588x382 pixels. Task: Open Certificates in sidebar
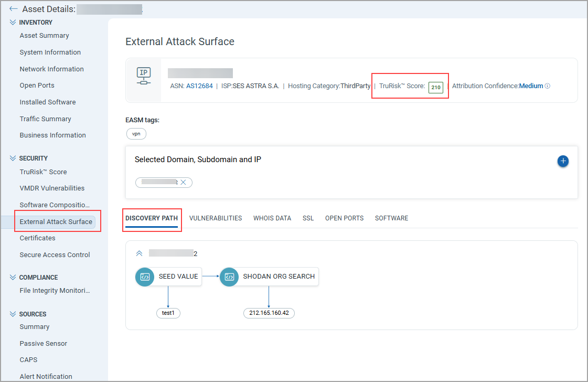(x=37, y=238)
